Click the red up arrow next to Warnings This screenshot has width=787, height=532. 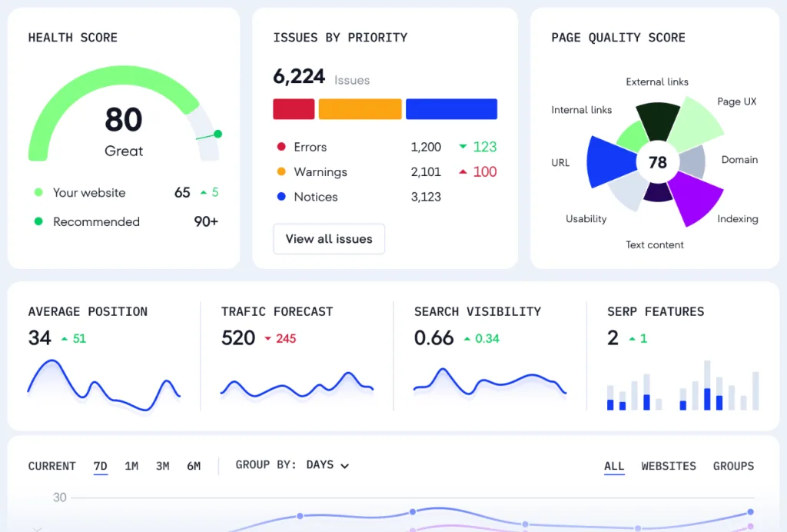[463, 172]
